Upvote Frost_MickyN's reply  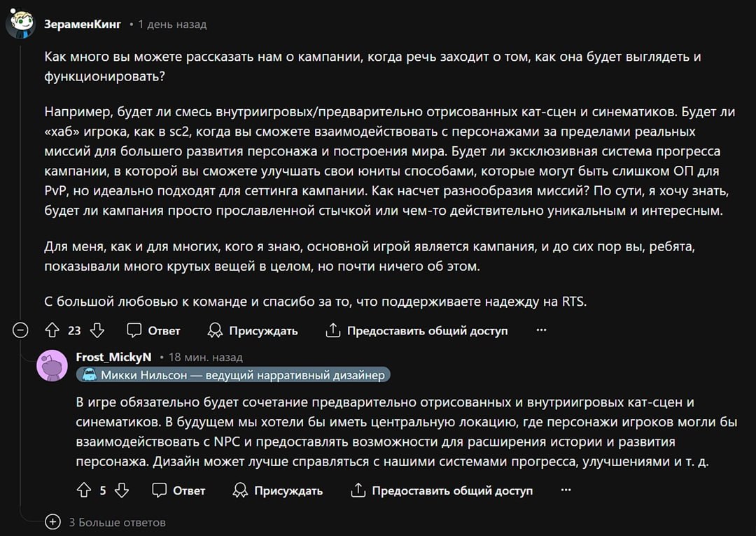tap(84, 491)
